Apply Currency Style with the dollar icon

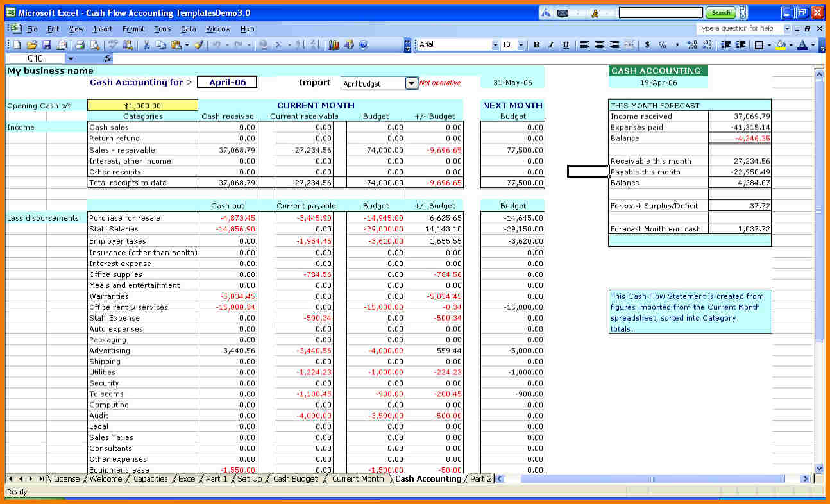[x=647, y=45]
